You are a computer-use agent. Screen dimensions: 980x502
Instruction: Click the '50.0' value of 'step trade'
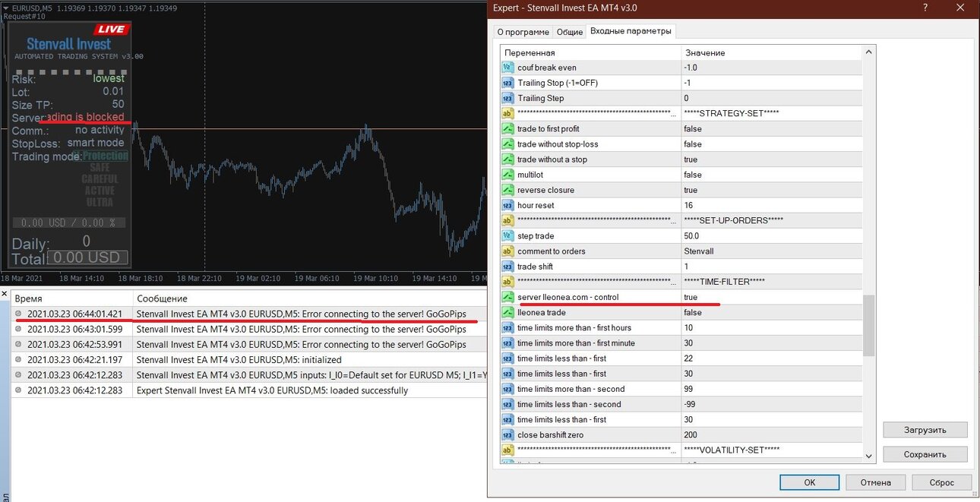(691, 236)
